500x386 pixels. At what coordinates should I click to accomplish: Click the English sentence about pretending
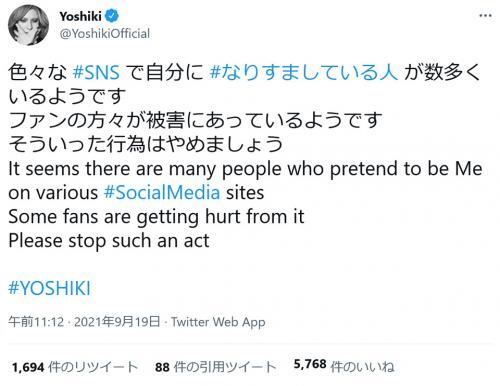coord(245,181)
